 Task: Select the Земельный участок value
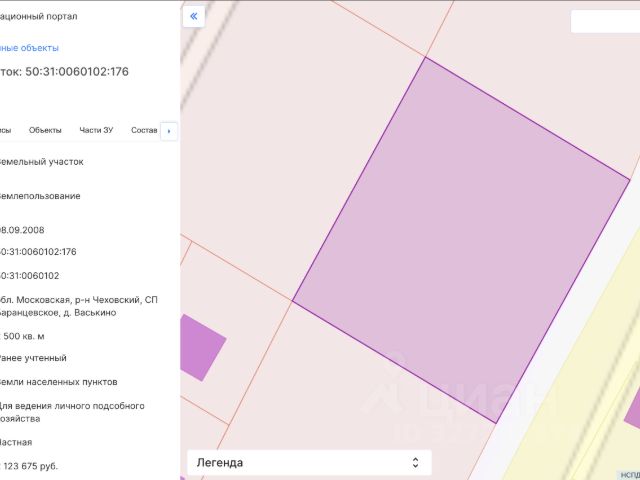click(x=41, y=162)
